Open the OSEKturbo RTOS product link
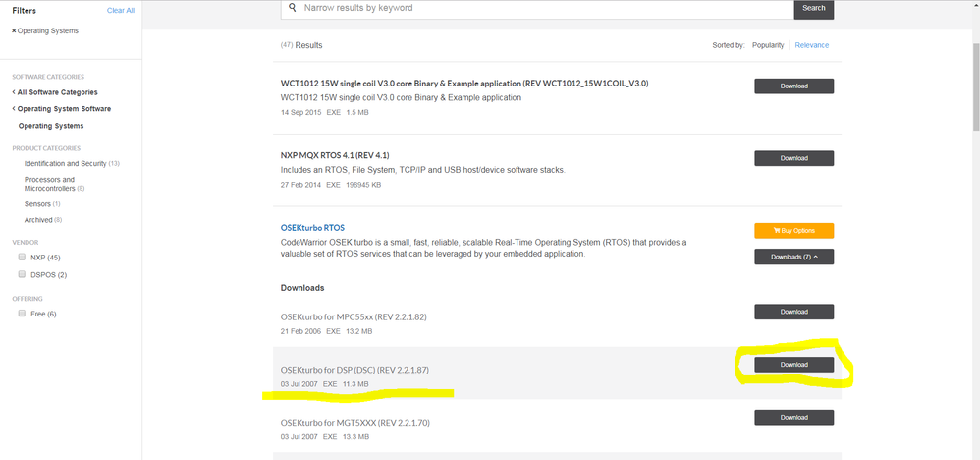Image resolution: width=980 pixels, height=460 pixels. pyautogui.click(x=312, y=228)
